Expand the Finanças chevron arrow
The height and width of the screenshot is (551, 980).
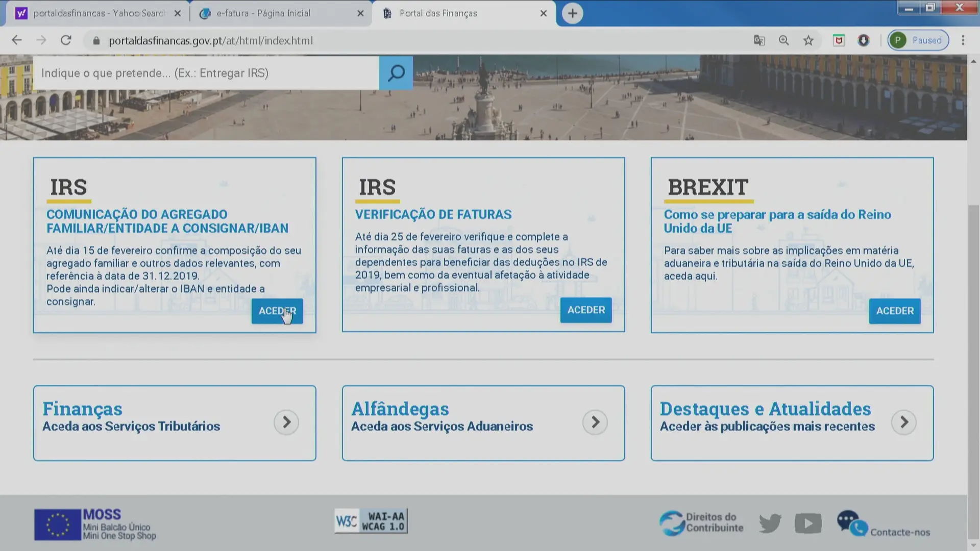286,422
